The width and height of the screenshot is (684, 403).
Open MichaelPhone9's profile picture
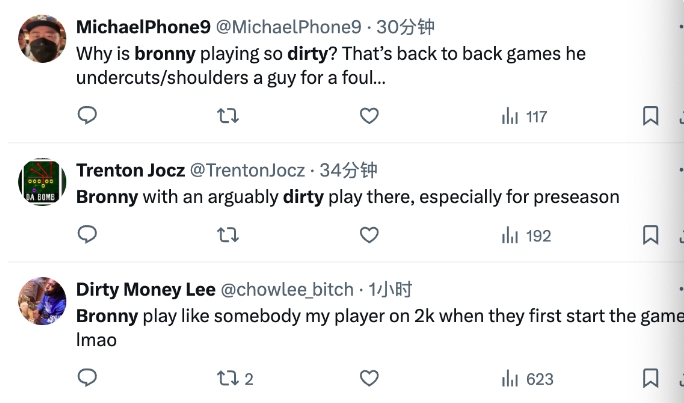click(x=43, y=40)
